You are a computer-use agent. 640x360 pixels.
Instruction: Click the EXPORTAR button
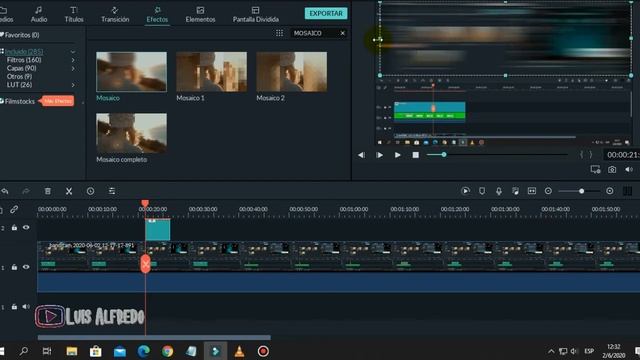pyautogui.click(x=326, y=13)
